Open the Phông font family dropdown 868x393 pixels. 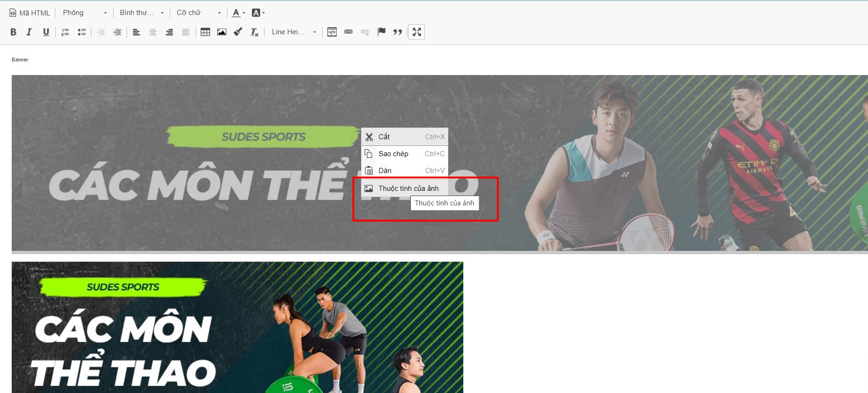click(85, 13)
